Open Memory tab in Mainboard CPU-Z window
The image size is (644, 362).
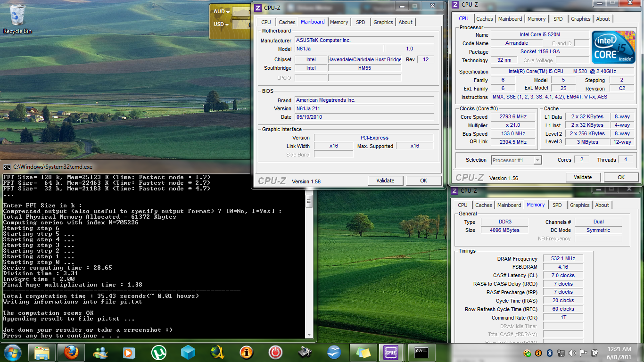click(339, 22)
